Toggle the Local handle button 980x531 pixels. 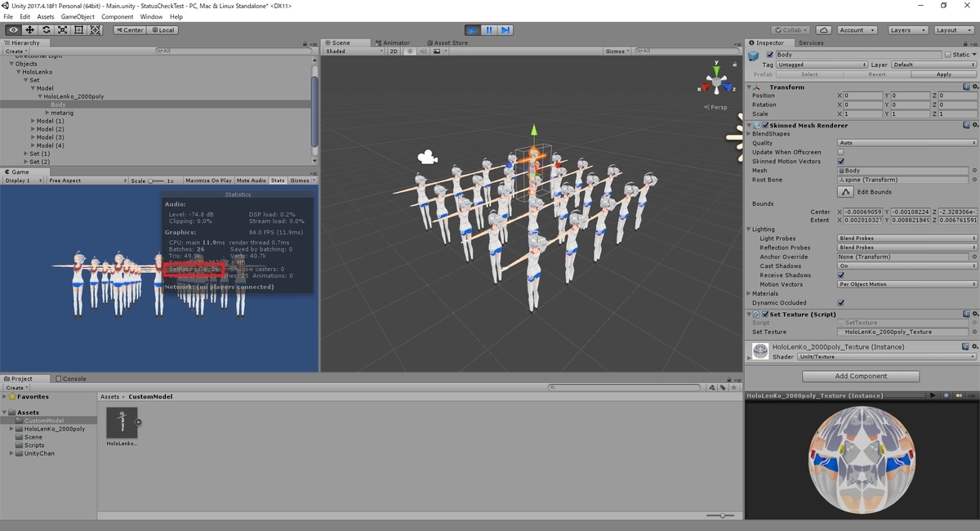(163, 30)
